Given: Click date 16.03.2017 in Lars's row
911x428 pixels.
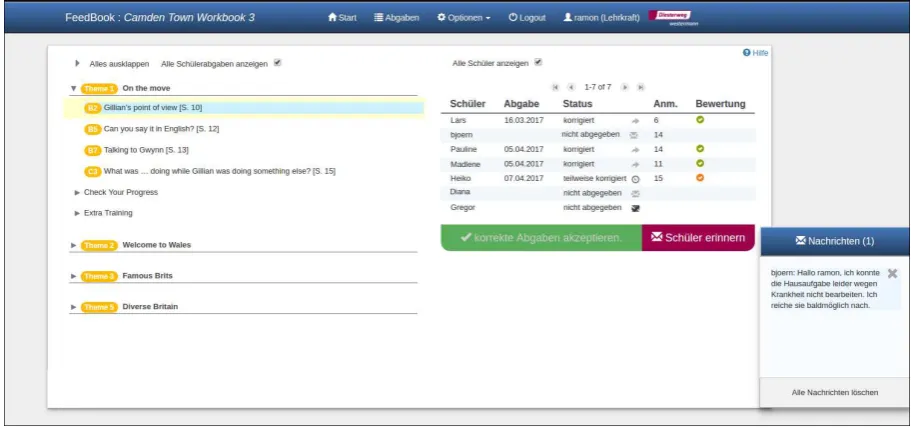Looking at the screenshot, I should click(x=523, y=120).
